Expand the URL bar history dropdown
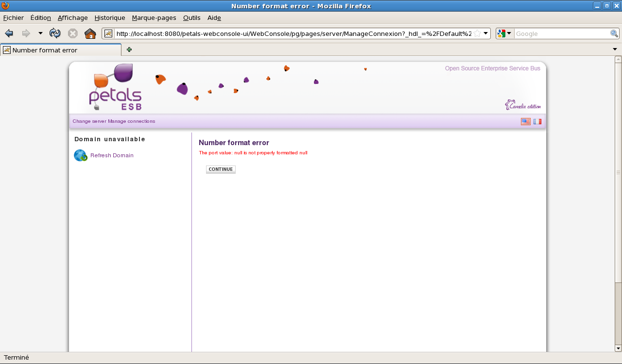This screenshot has width=622, height=364. (485, 33)
